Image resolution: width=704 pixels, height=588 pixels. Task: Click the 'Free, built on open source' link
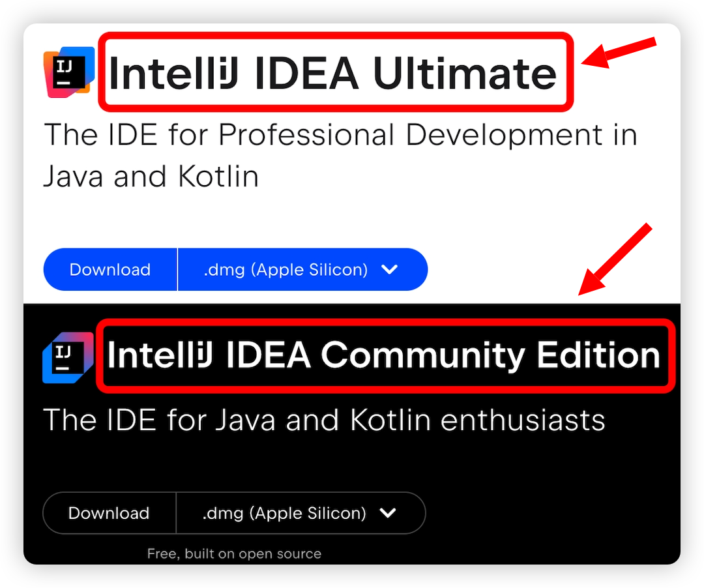point(234,553)
